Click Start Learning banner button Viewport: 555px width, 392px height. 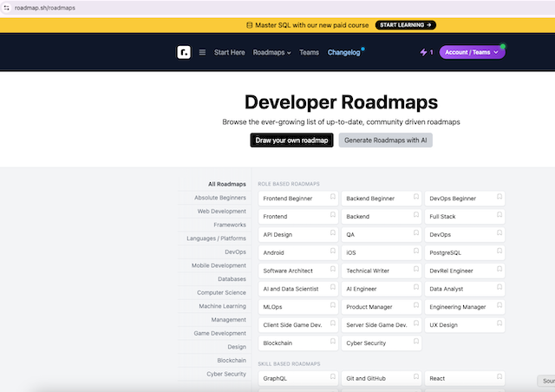(406, 25)
